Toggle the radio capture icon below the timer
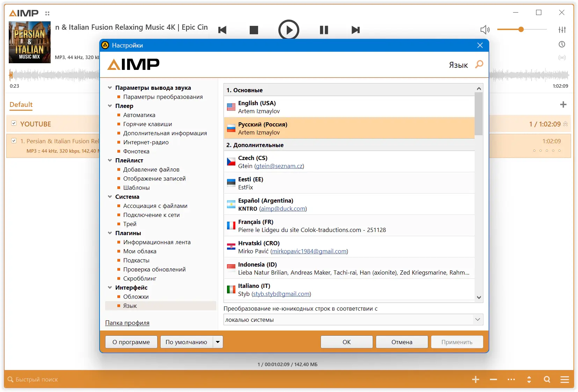The image size is (578, 392). (562, 58)
